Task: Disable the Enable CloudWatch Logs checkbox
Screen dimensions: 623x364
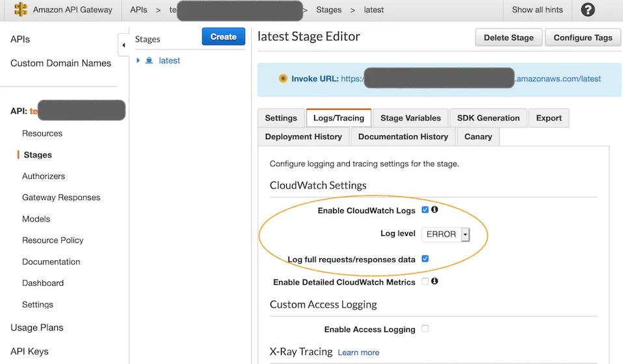Action: pos(425,209)
